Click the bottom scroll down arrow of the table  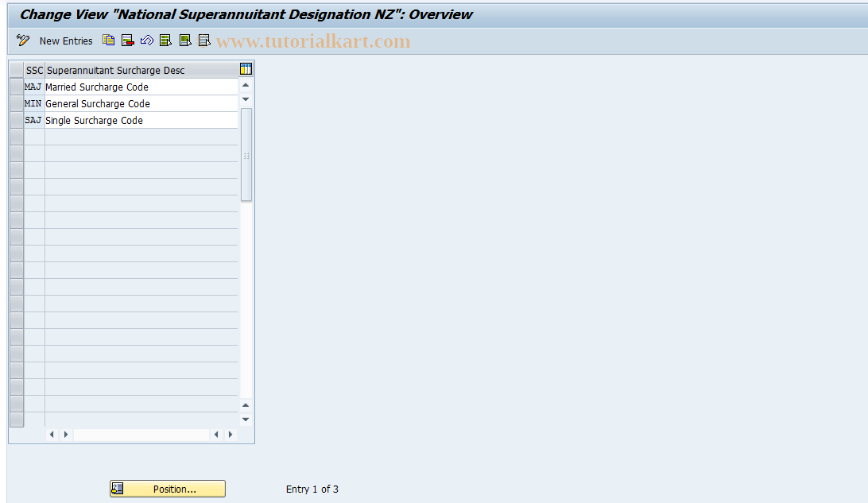pyautogui.click(x=246, y=420)
